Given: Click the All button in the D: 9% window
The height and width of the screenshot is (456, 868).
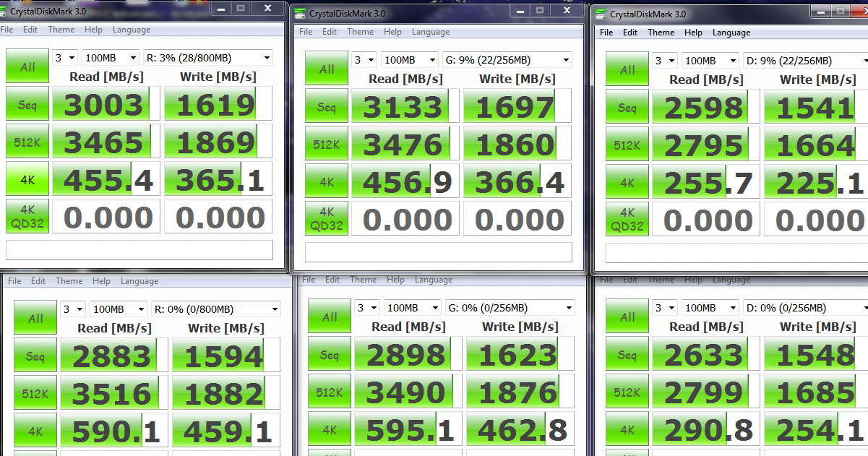Looking at the screenshot, I should point(627,70).
